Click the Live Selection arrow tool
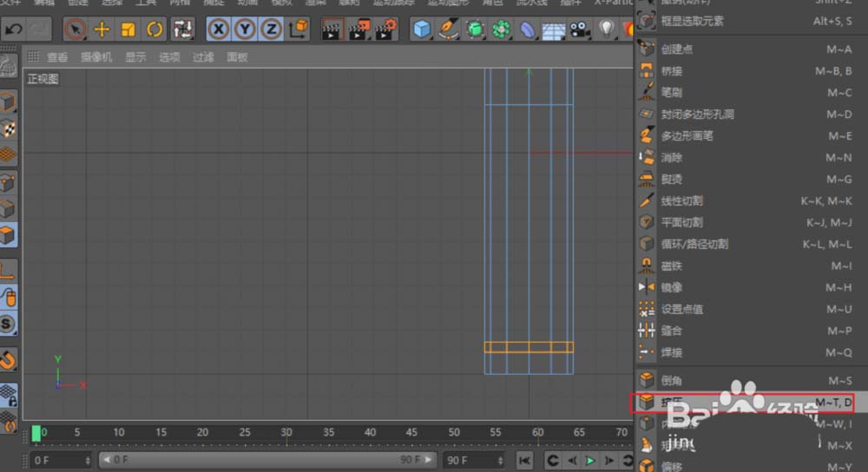The height and width of the screenshot is (472, 868). (x=76, y=29)
